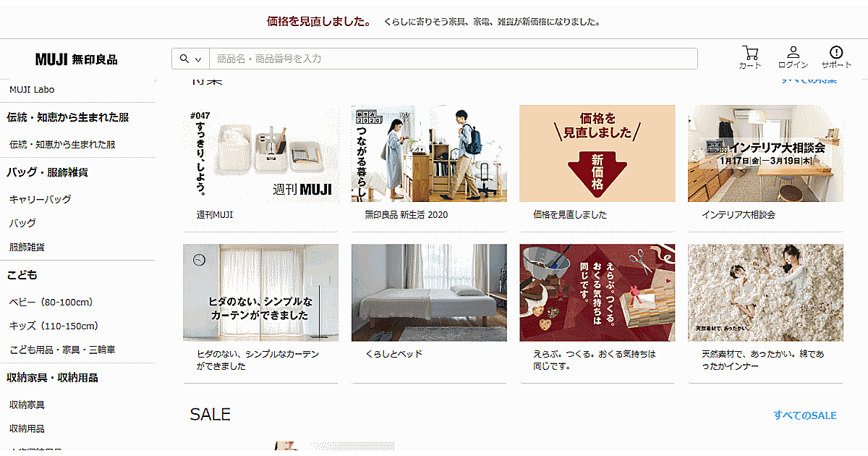
Task: Open 無印良品 新生活 2020 thumbnail
Action: [x=429, y=153]
